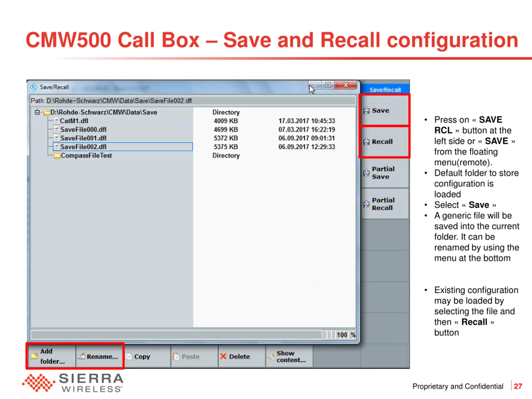532x399 pixels.
Task: Click the Partial Save softkey
Action: (x=385, y=173)
